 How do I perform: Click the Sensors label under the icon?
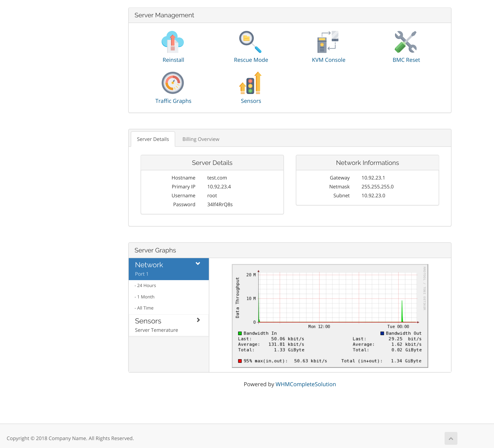[251, 101]
